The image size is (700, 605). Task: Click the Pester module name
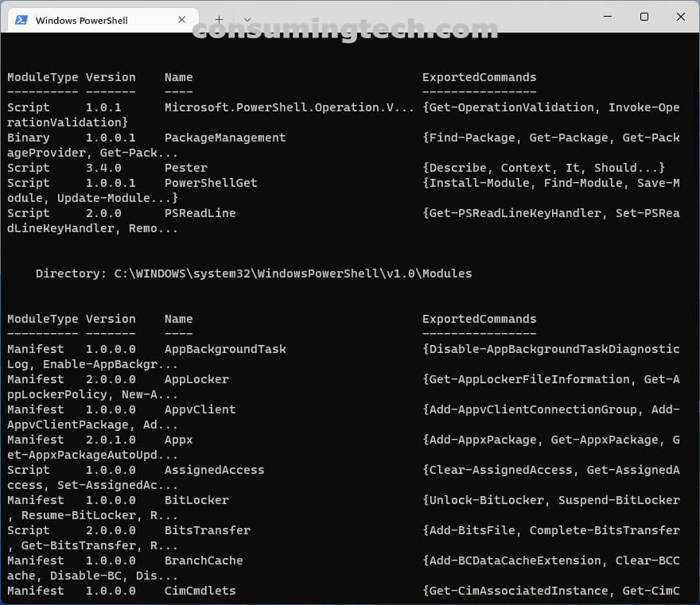point(185,168)
